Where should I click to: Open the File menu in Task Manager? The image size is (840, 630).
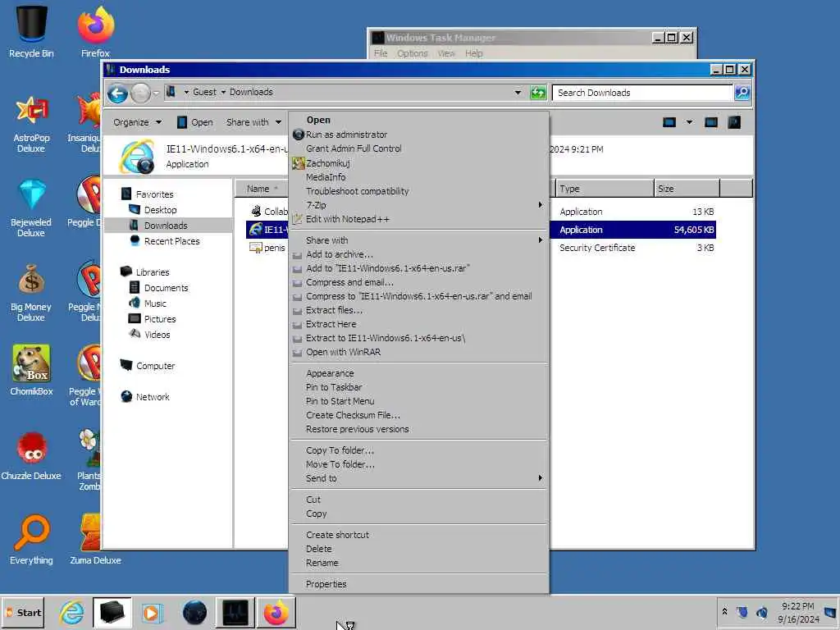(x=381, y=53)
